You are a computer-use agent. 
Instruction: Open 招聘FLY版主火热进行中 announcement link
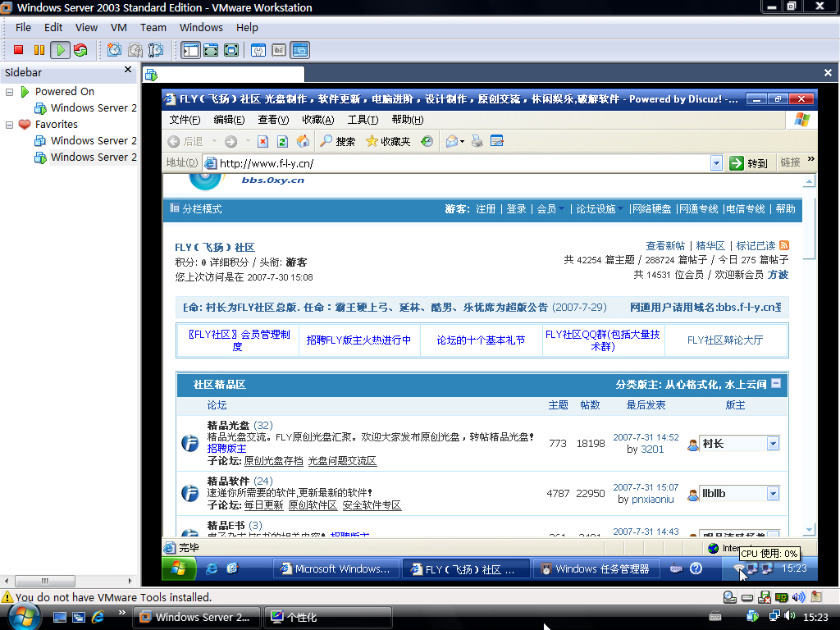point(359,340)
